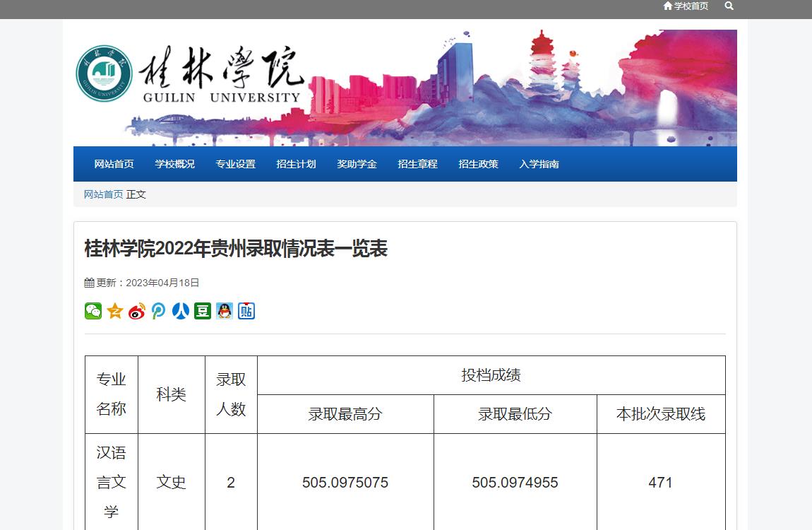
Task: Click the 专业名称 column header
Action: [112, 394]
